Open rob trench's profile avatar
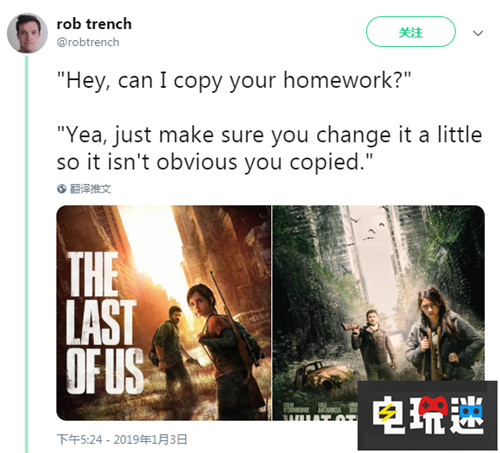Image resolution: width=500 pixels, height=453 pixels. (x=27, y=33)
